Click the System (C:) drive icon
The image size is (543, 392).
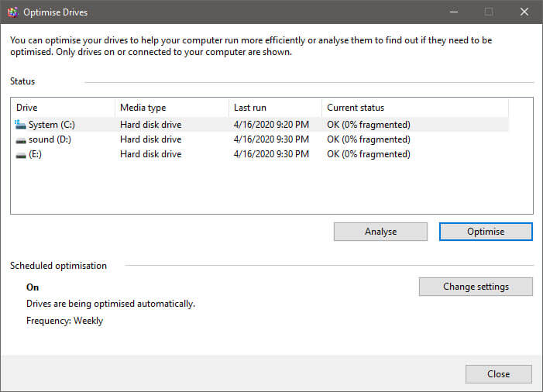20,124
